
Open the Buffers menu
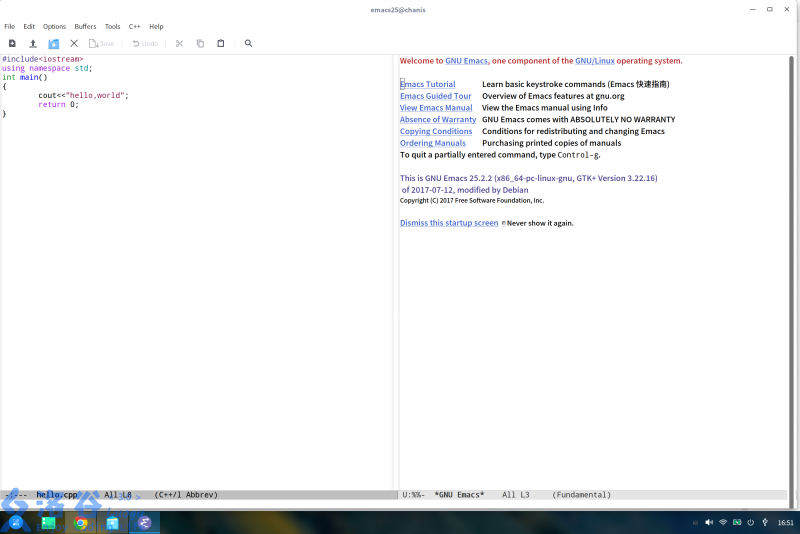[x=85, y=26]
